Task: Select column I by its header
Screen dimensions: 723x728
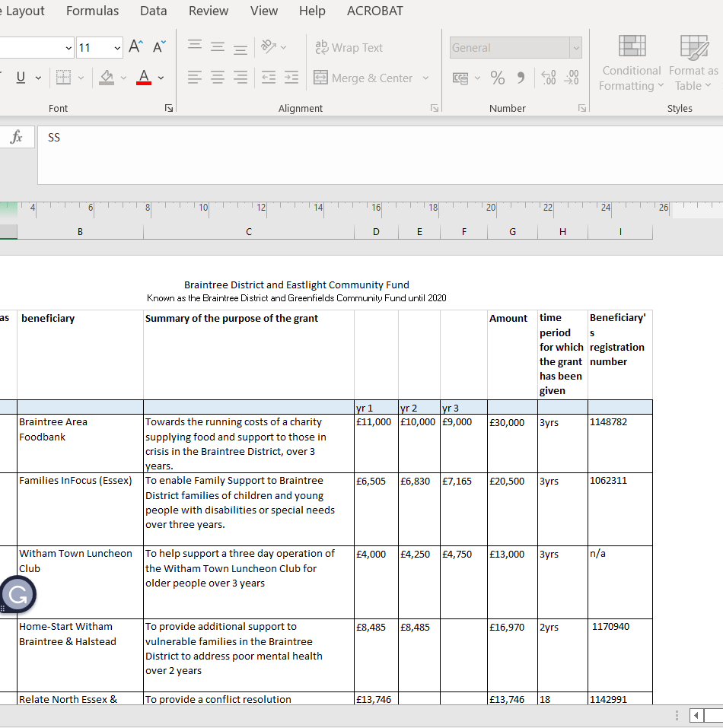Action: coord(620,232)
